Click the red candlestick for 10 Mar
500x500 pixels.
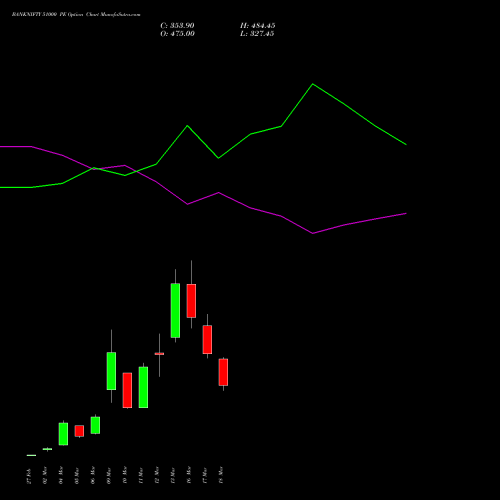coord(127,390)
